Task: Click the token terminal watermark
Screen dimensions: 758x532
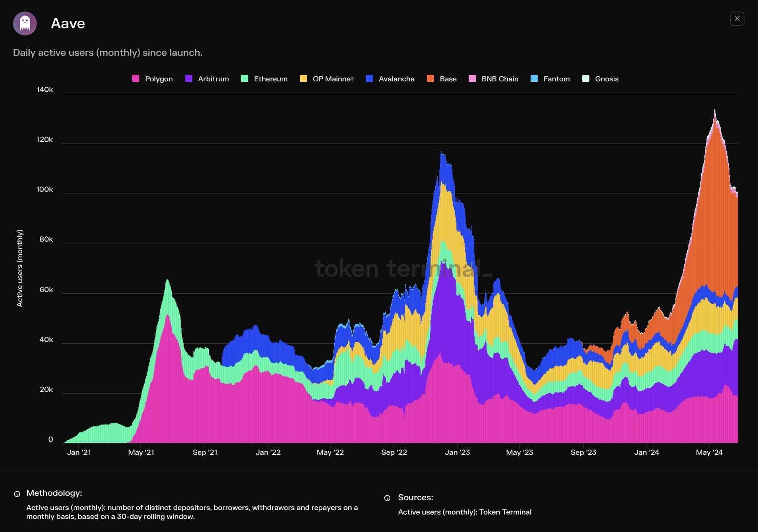Action: (x=403, y=268)
